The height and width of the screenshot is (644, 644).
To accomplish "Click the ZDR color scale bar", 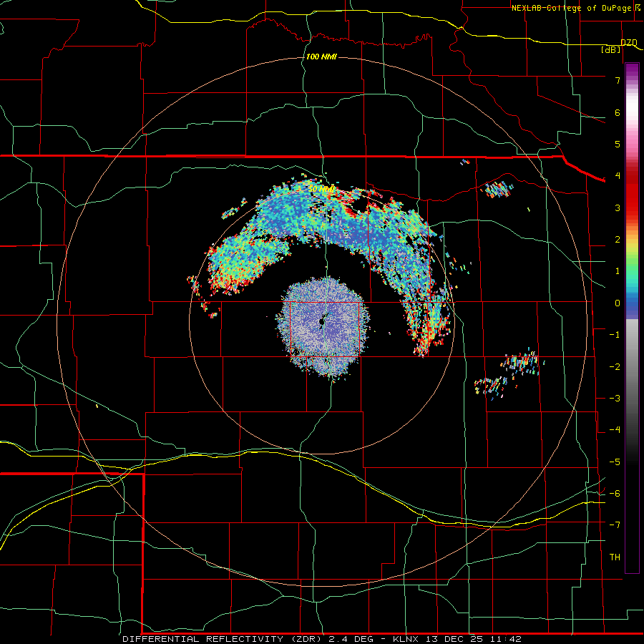I will click(632, 318).
